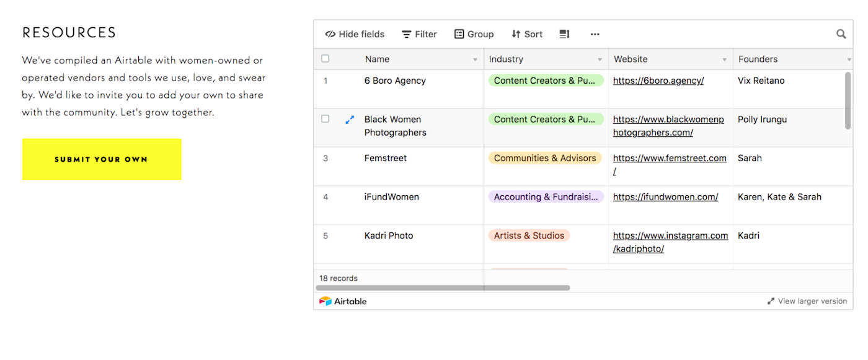
Task: Click the green tag in Black Women Photographers row
Action: [546, 119]
